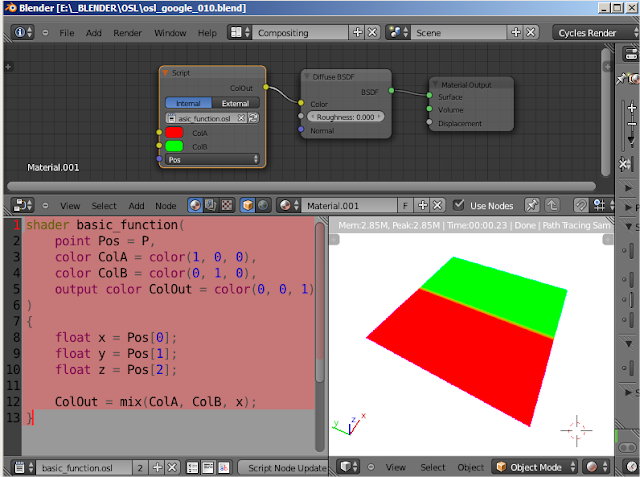Toggle line numbers display
The width and height of the screenshot is (640, 477).
(193, 468)
